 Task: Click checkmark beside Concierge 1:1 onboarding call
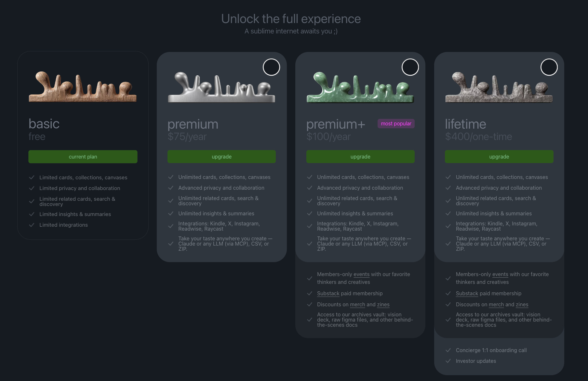tap(448, 350)
